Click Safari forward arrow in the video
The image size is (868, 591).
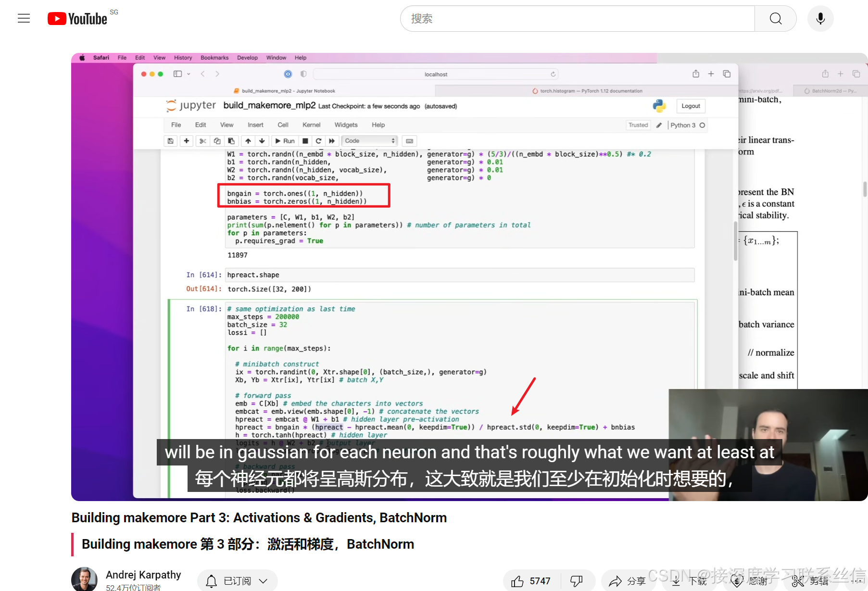217,74
